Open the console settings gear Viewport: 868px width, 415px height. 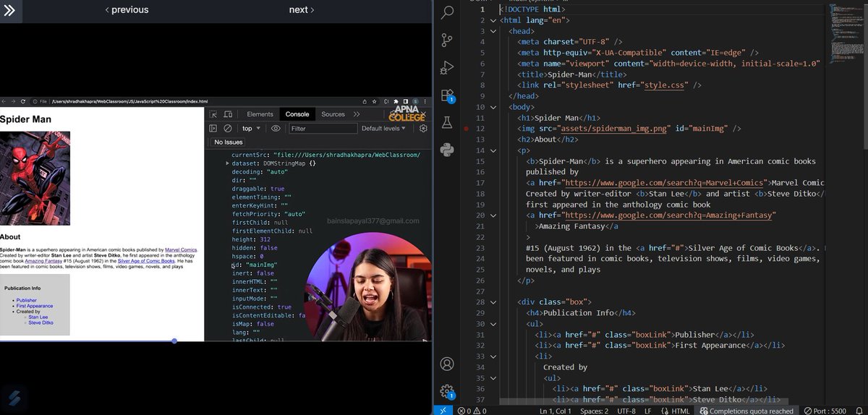(x=423, y=128)
